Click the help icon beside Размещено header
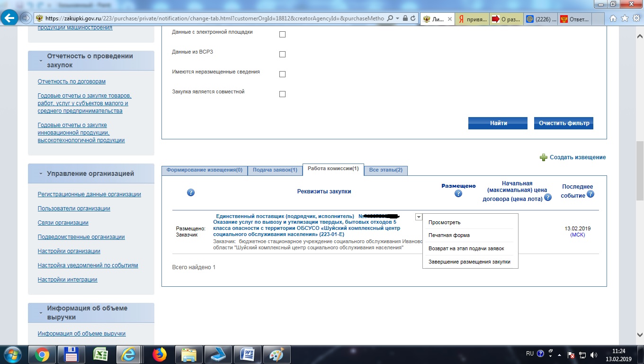The height and width of the screenshot is (364, 644). (458, 194)
